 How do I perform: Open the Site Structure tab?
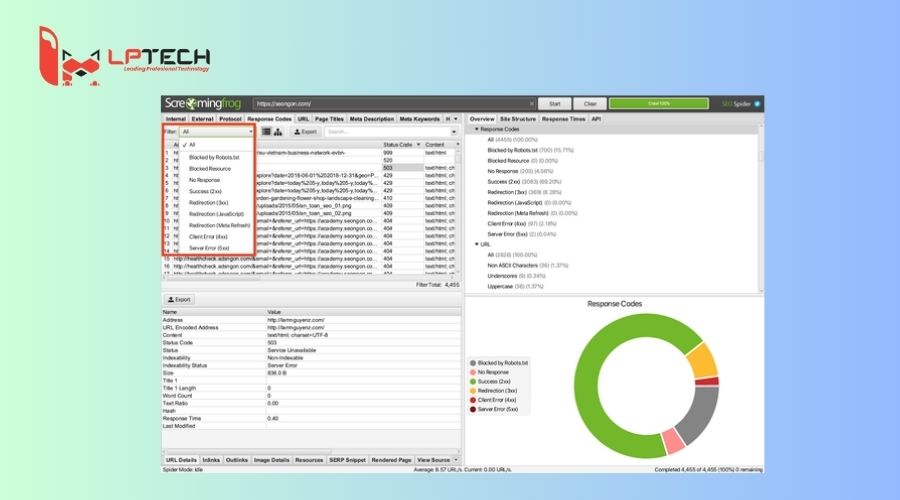[x=518, y=119]
